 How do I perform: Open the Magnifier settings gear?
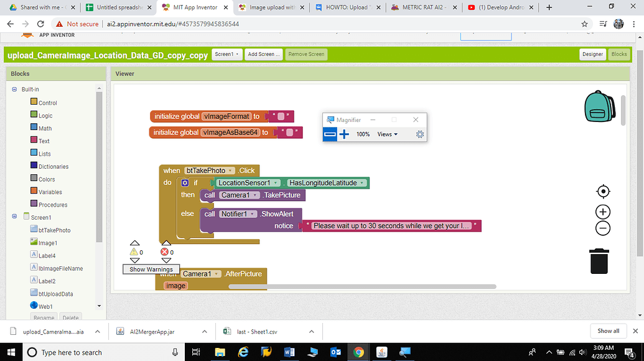pos(419,134)
